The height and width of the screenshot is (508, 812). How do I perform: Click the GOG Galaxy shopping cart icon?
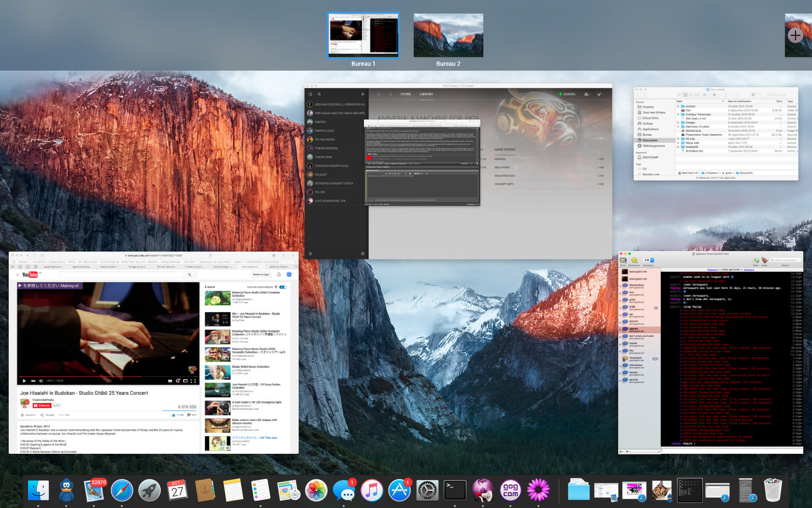pos(600,94)
